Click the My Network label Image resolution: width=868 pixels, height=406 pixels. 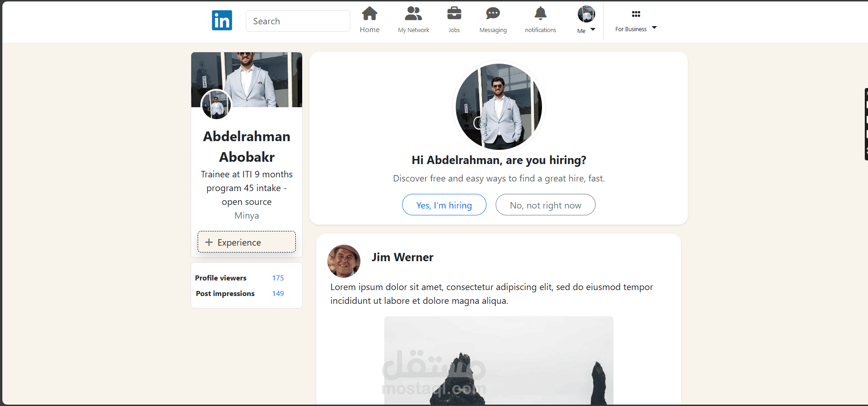point(414,30)
